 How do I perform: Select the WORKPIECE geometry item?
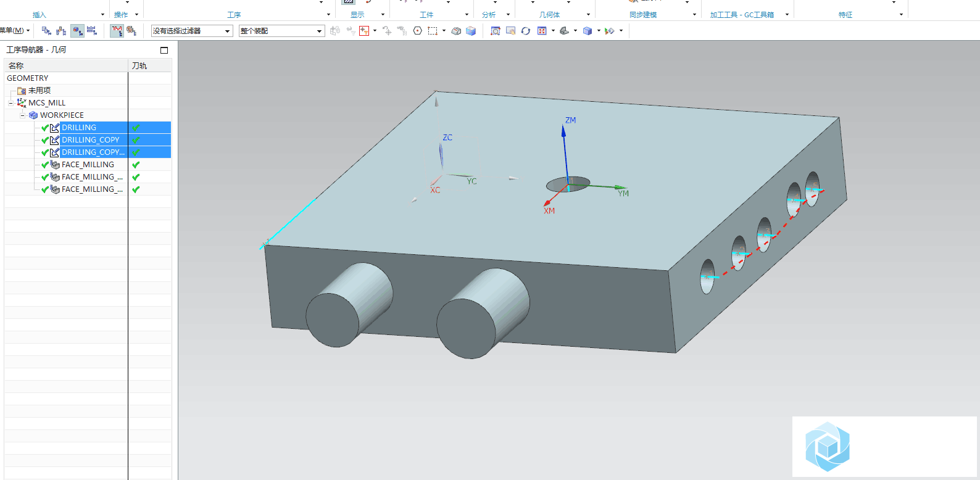coord(62,115)
